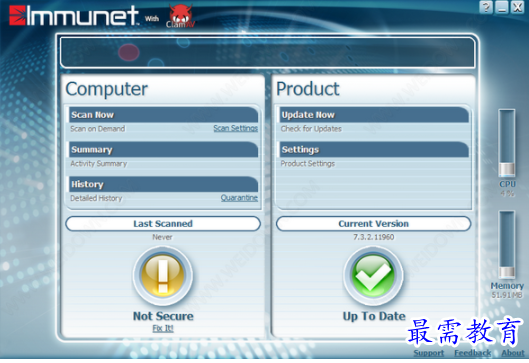This screenshot has width=529, height=363.
Task: Click the green Up To Date checkmark icon
Action: click(373, 276)
